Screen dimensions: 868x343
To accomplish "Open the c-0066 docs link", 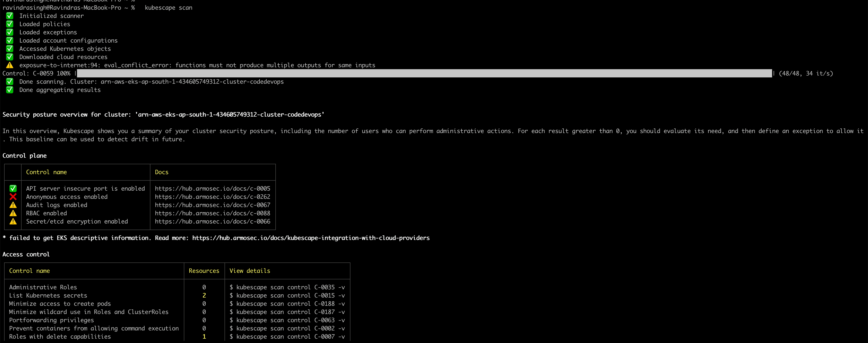I will click(212, 222).
